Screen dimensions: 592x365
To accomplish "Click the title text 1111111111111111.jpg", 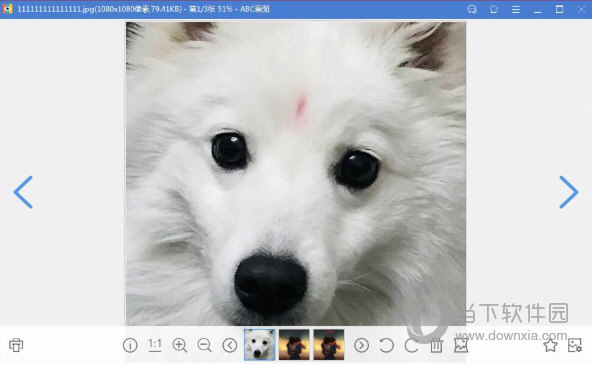I will (x=56, y=9).
